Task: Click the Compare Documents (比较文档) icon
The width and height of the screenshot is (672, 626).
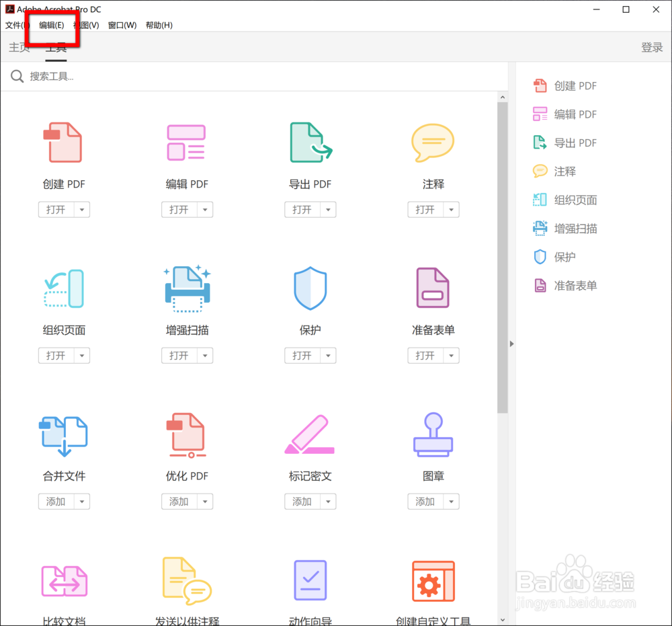Action: pyautogui.click(x=65, y=582)
